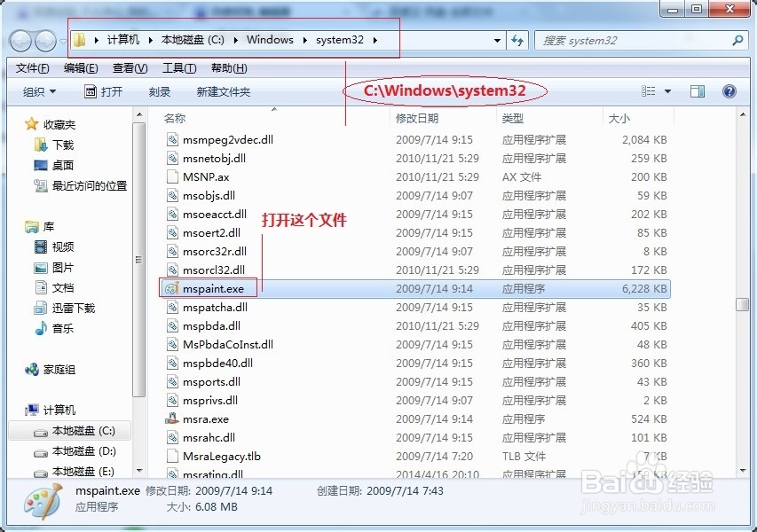Open the 组织 dropdown
Viewport: 757px width, 532px height.
tap(40, 90)
